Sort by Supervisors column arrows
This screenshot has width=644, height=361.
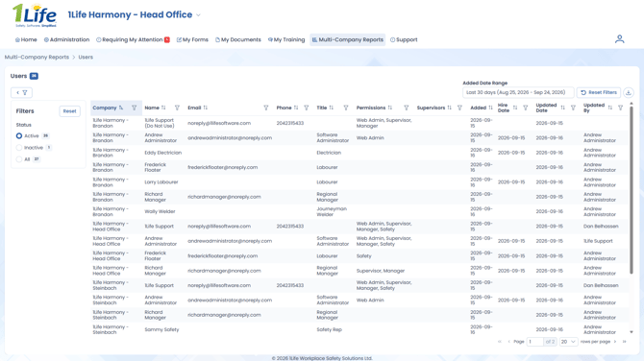449,108
